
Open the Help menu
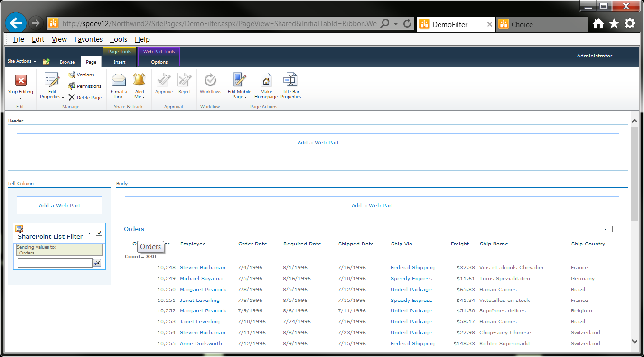pos(142,39)
